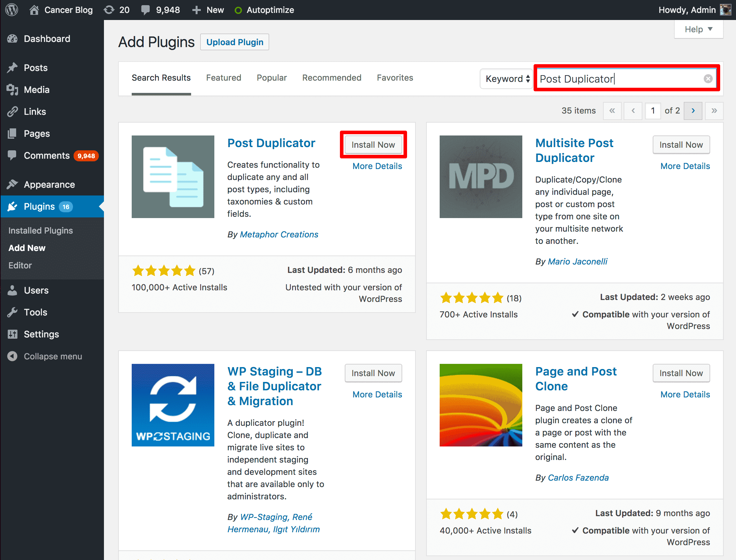Jump to the last page arrow
Screen dimensions: 736x560
[714, 111]
